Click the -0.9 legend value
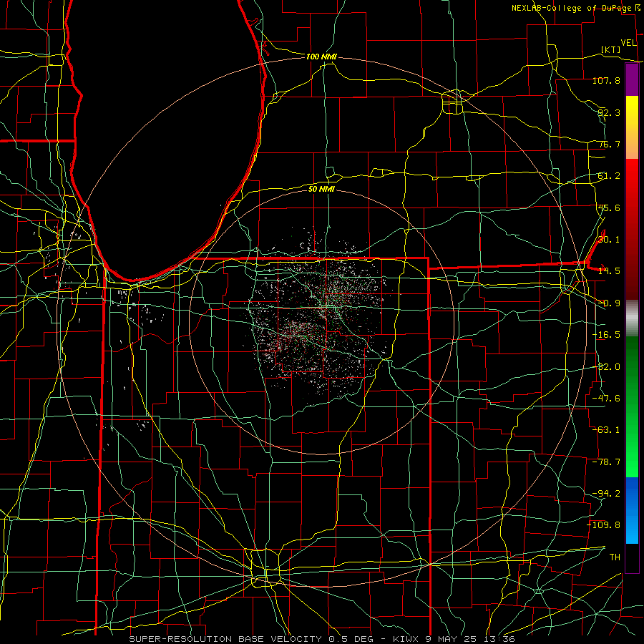Screen dimensions: 644x644 (x=609, y=303)
